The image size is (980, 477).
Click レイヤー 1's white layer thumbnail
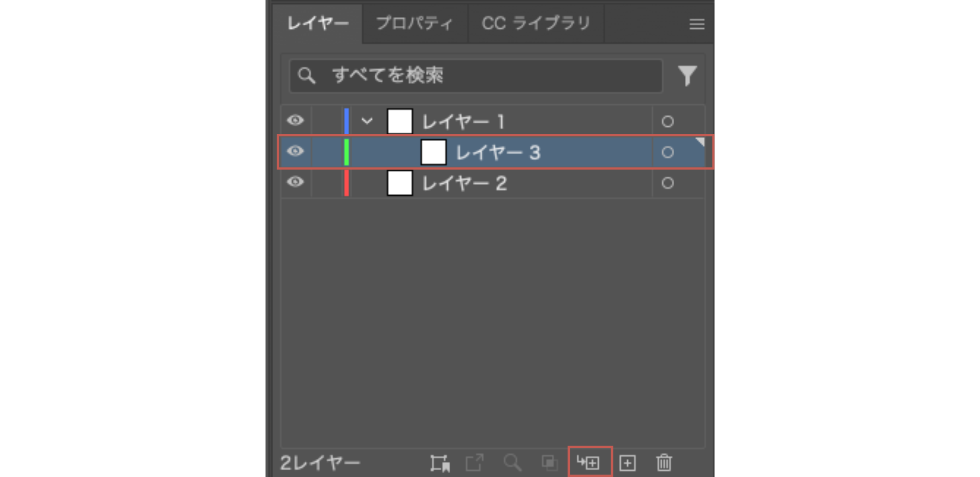point(400,121)
